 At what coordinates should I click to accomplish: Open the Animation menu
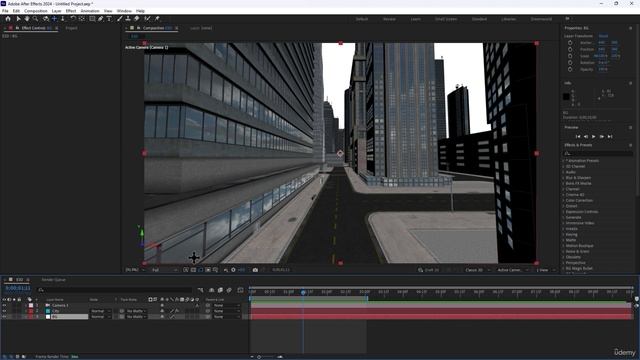(90, 11)
